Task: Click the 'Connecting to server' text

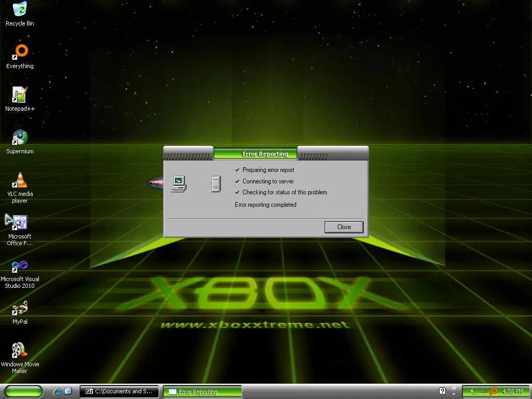Action: (268, 181)
